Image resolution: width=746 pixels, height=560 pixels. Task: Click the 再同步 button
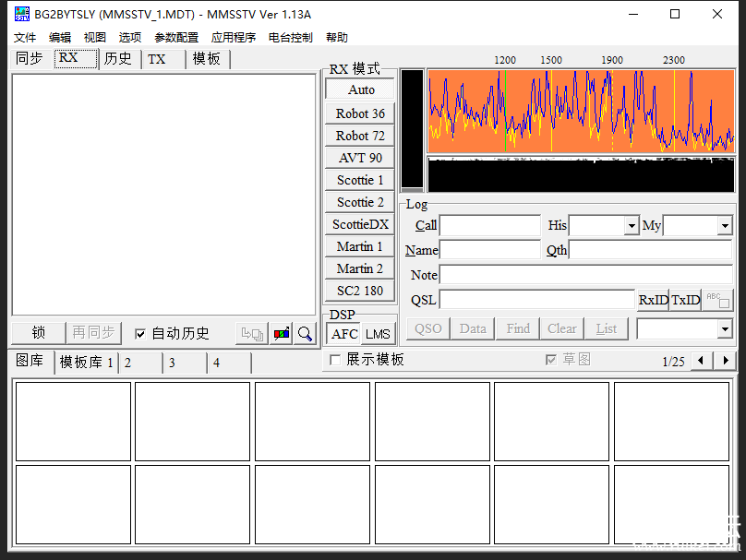[94, 333]
